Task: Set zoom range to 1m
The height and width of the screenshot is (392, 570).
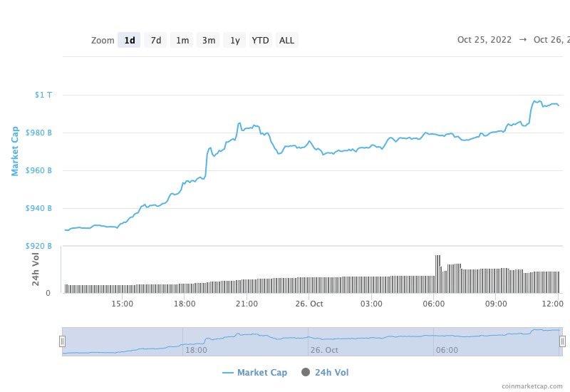Action: click(x=182, y=40)
